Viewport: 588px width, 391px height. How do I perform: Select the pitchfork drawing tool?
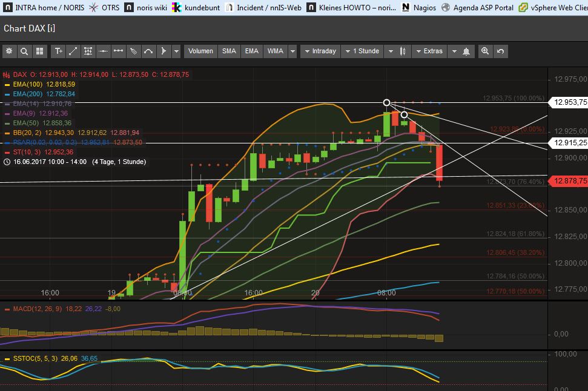tap(133, 51)
